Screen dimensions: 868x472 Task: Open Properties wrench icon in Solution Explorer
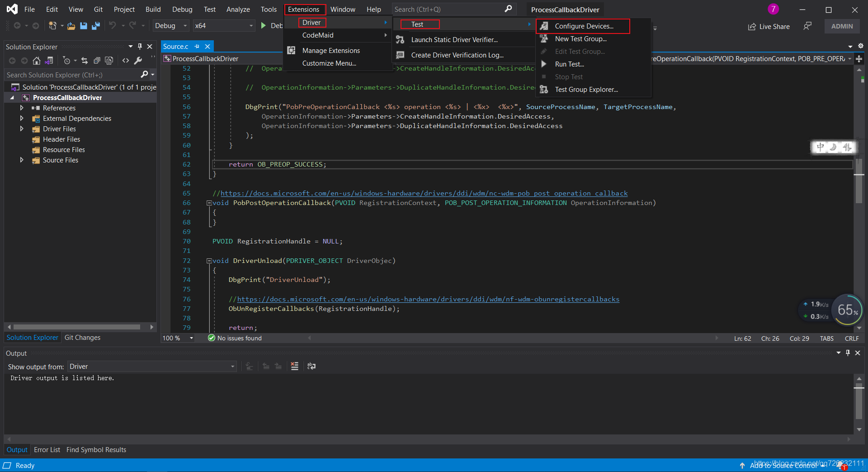[x=138, y=61]
